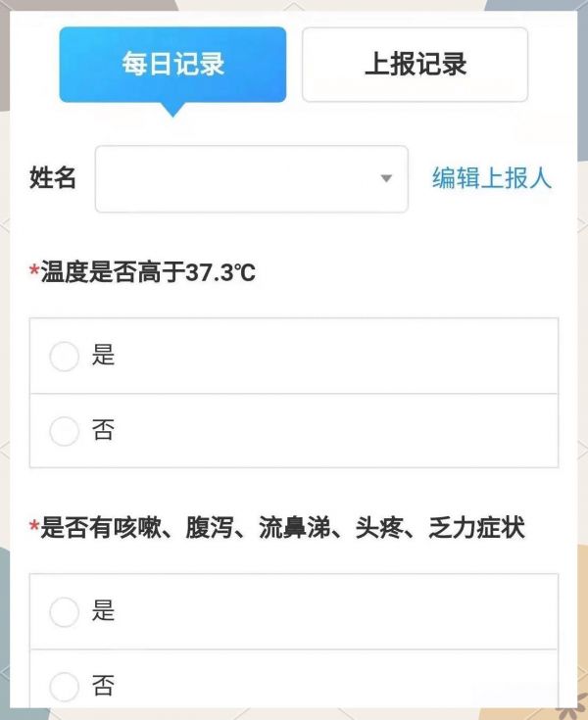588x720 pixels.
Task: Click the 是 label under symptoms question
Action: click(x=103, y=610)
